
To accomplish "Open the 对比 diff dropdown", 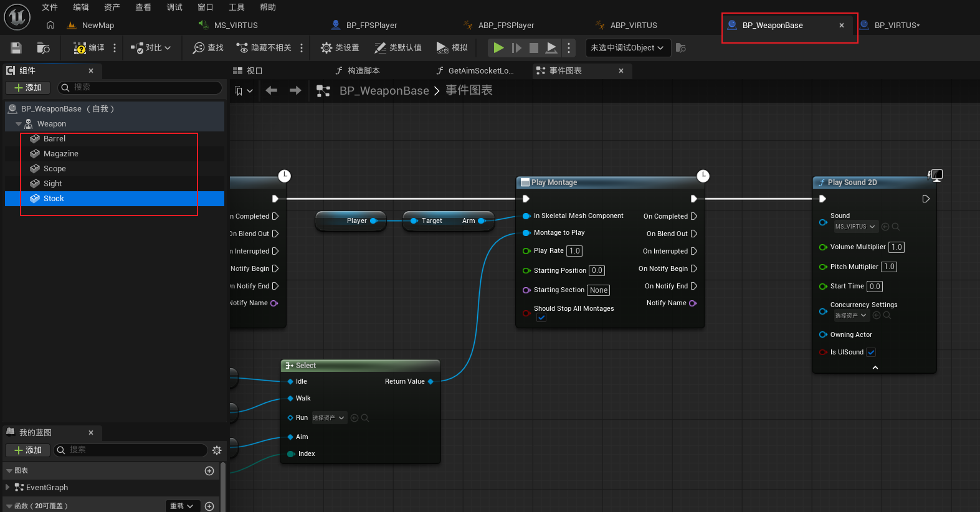I will coord(150,48).
